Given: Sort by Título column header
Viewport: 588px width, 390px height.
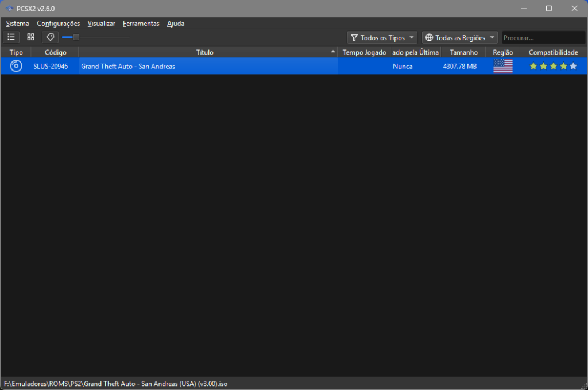Looking at the screenshot, I should point(205,52).
